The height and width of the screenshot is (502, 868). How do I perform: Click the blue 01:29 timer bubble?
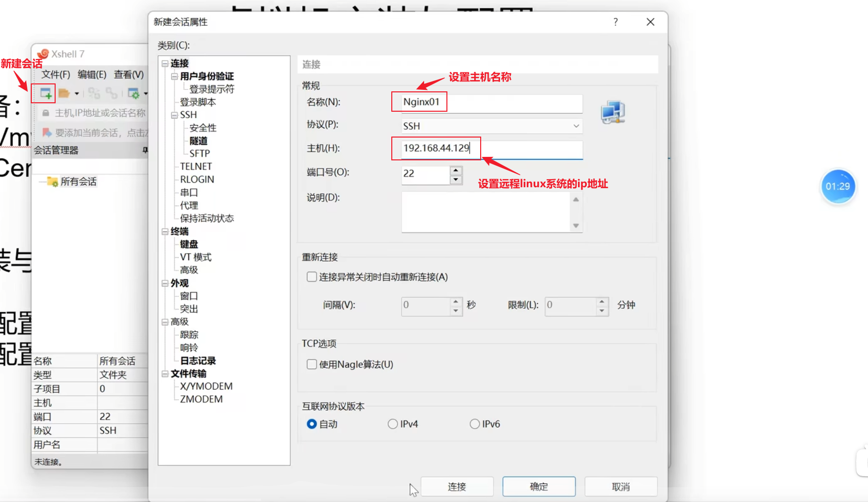coord(838,187)
